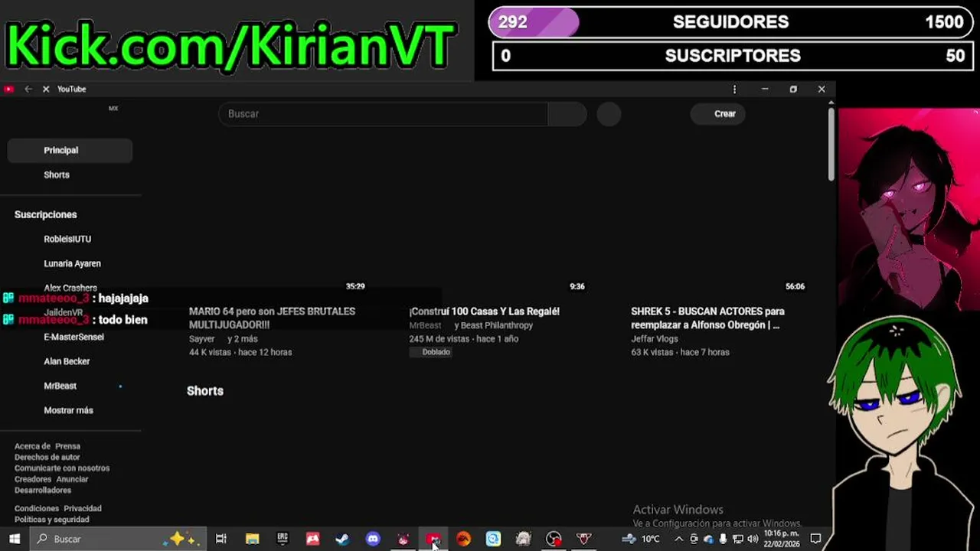This screenshot has width=980, height=551.
Task: Open OBS Studio from the taskbar
Action: click(x=554, y=540)
